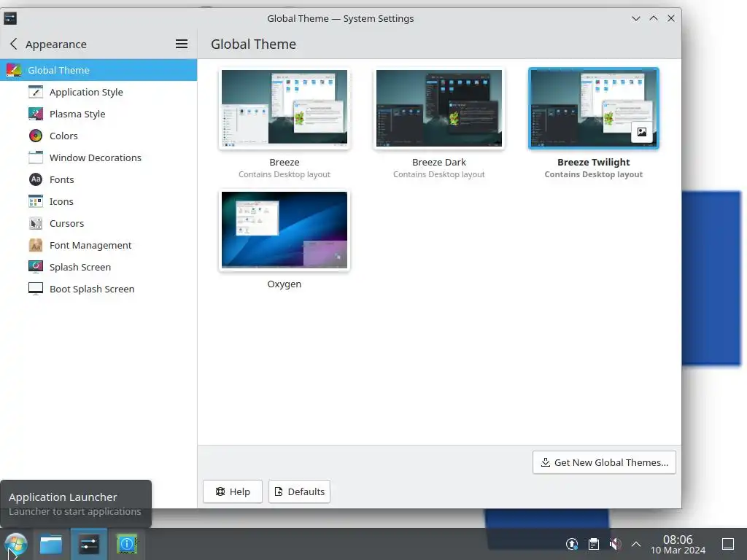The image size is (747, 560).
Task: Open the Boot Splash Screen page
Action: 98,289
